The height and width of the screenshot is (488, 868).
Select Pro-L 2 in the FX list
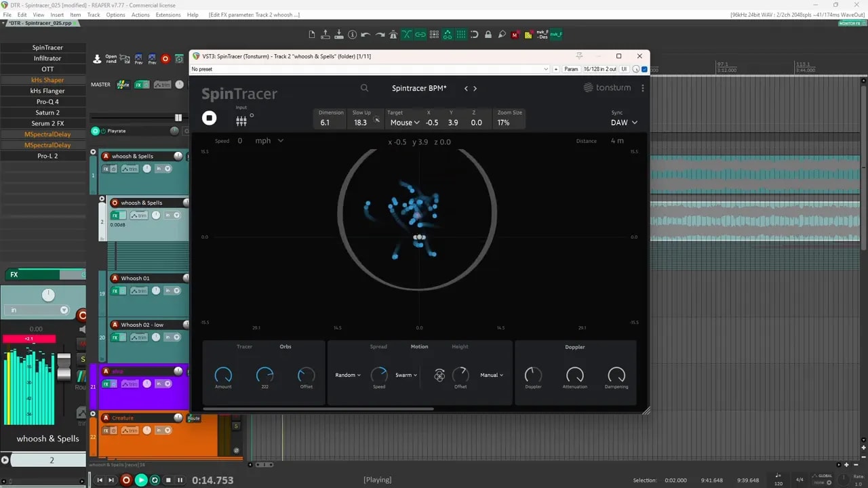pos(47,156)
